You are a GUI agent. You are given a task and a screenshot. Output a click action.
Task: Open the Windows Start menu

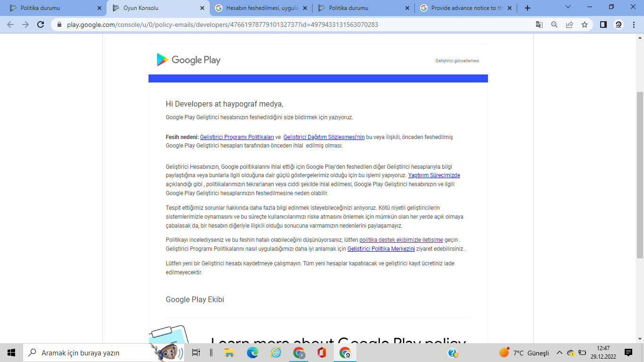[x=11, y=353]
